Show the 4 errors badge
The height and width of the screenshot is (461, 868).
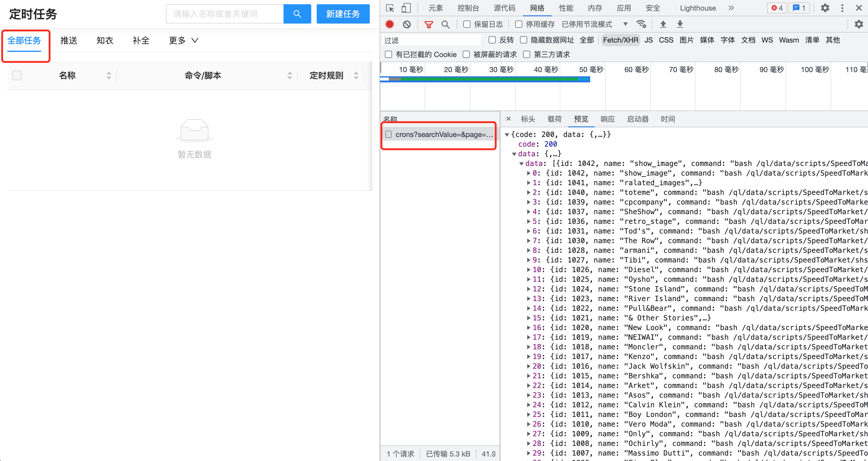pos(777,8)
